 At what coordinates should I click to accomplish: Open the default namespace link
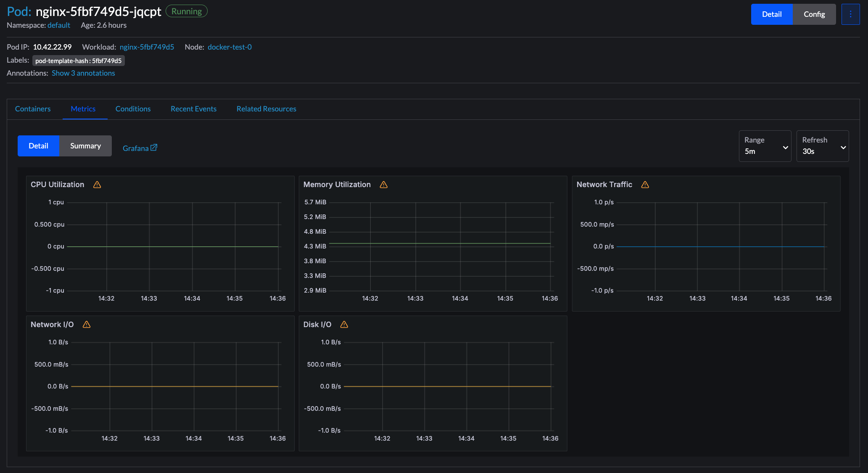(59, 25)
